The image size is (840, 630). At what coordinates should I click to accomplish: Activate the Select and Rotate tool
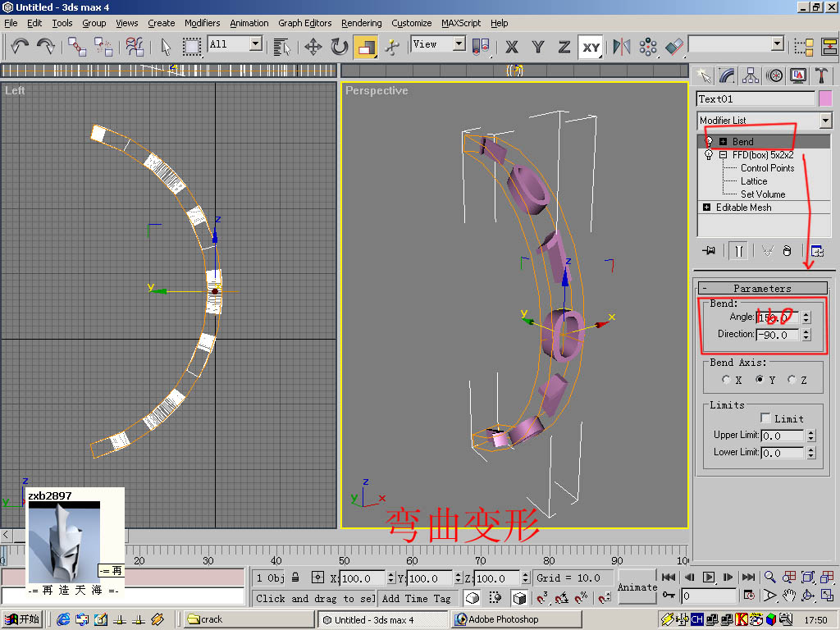coord(339,47)
